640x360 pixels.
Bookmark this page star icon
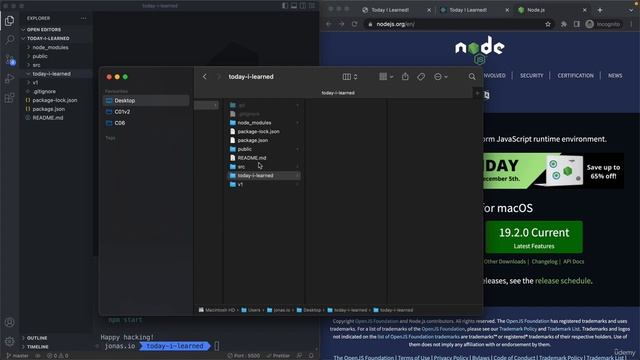[548, 24]
